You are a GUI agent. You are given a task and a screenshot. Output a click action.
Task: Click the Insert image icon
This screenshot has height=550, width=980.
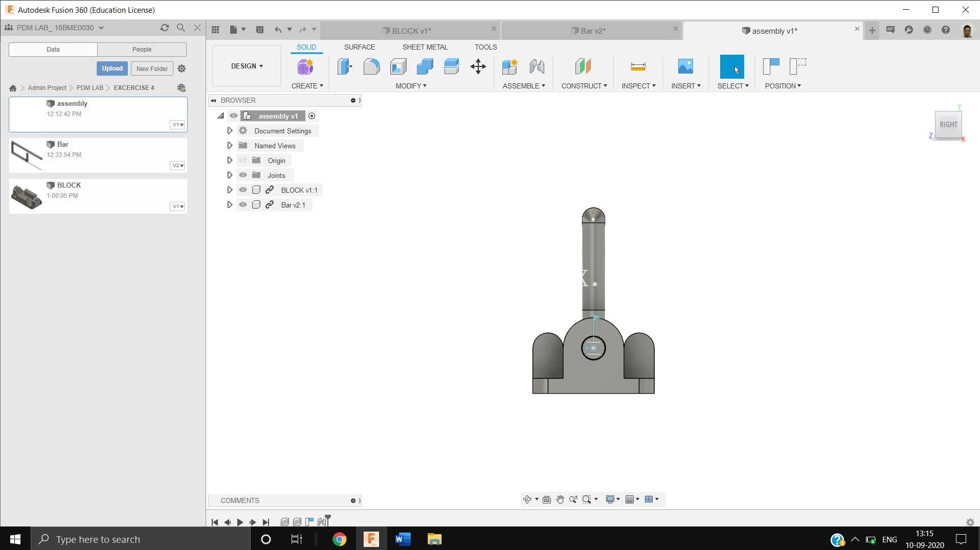pyautogui.click(x=685, y=66)
